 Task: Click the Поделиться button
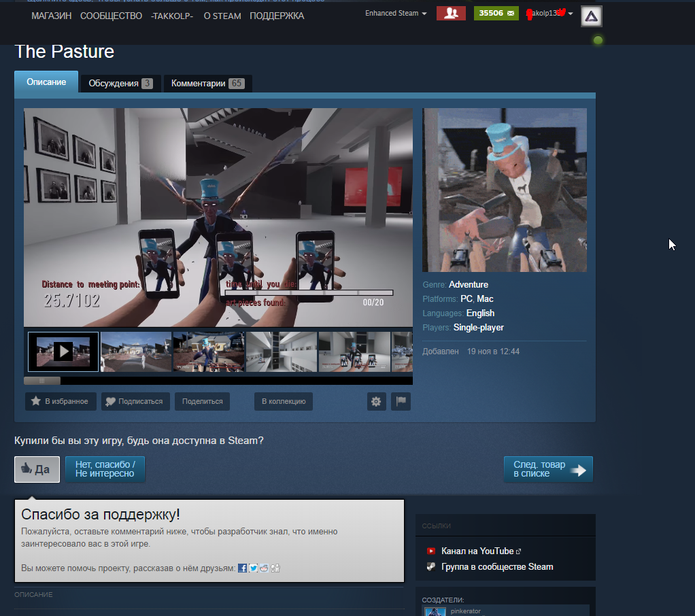(x=202, y=402)
